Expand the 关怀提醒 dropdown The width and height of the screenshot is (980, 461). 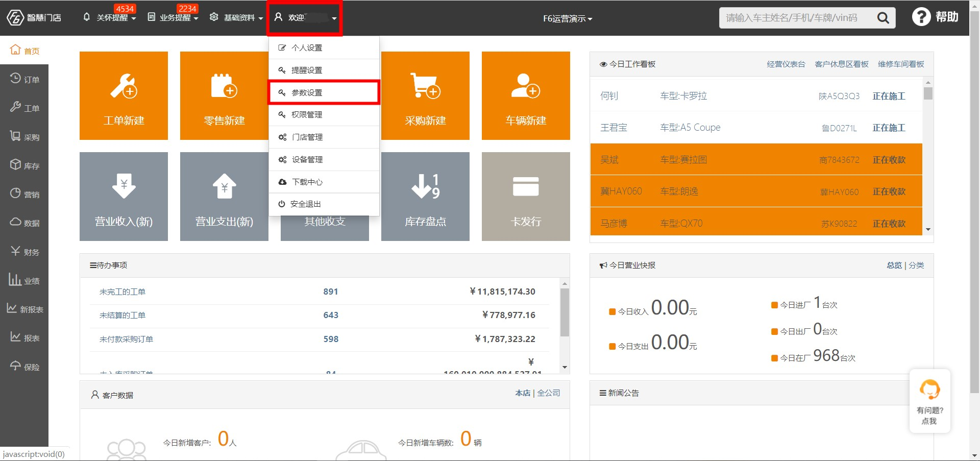point(109,17)
